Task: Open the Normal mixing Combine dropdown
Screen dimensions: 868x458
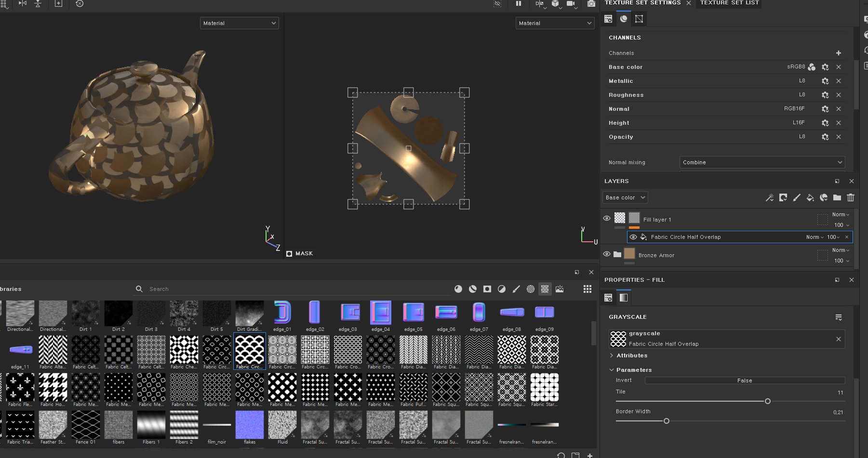Action: [762, 162]
